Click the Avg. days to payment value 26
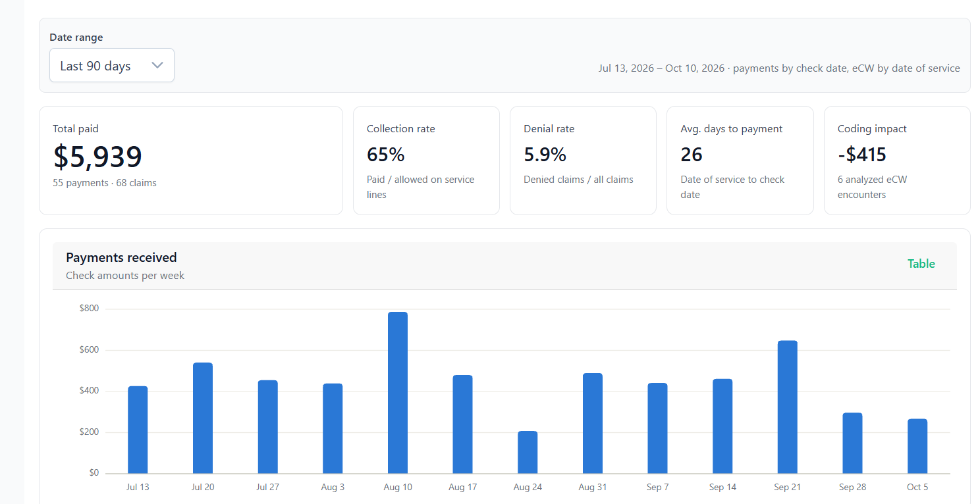The image size is (980, 504). (692, 155)
